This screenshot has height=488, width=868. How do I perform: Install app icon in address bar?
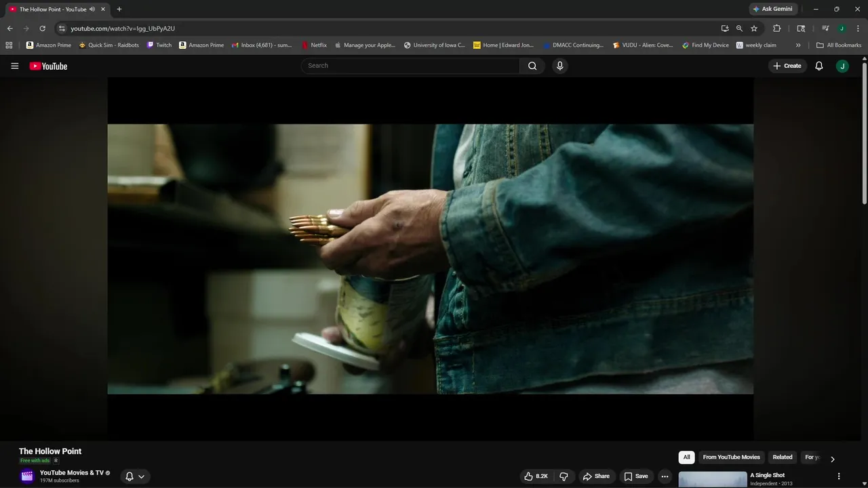point(725,28)
